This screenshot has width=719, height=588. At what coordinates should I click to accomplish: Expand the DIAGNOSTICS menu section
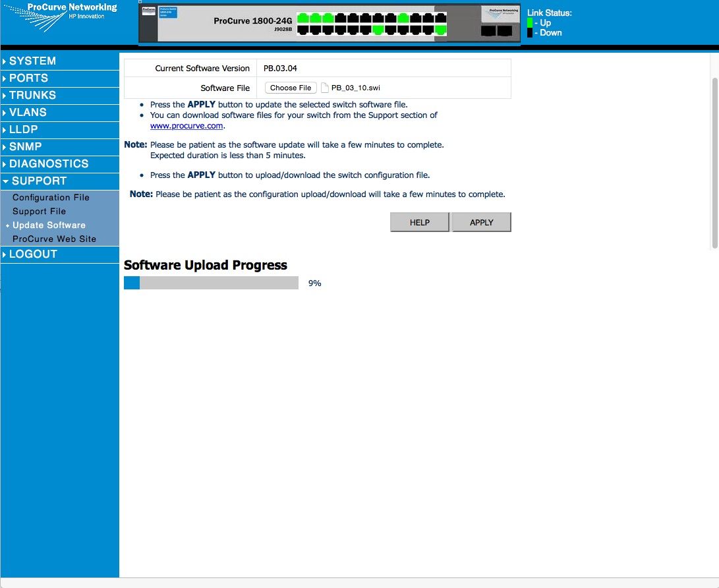coord(59,163)
